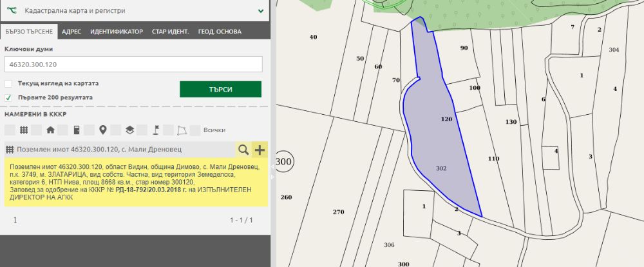Click the polygon boundary filter icon
The image size is (644, 267).
(182, 130)
